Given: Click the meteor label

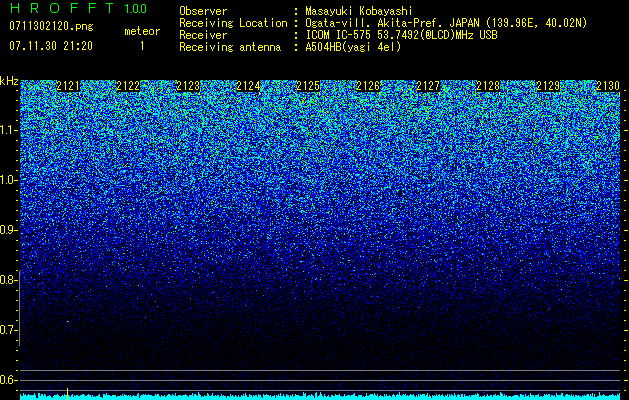Looking at the screenshot, I should [142, 31].
